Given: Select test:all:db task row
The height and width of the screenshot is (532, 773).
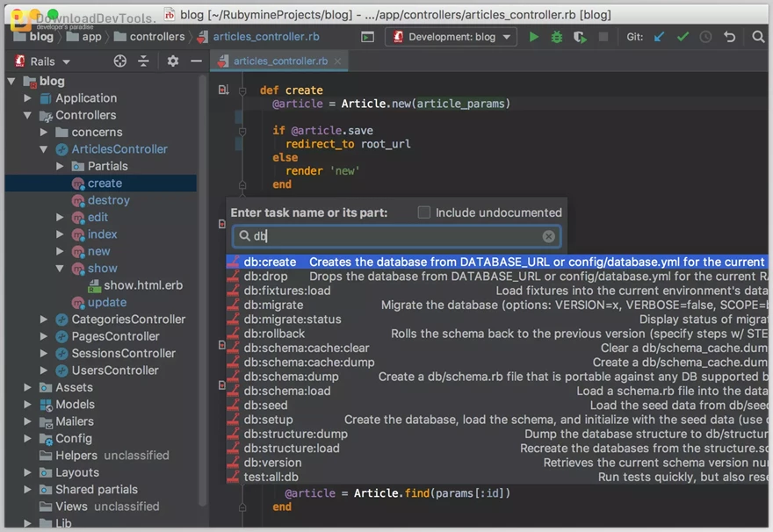Looking at the screenshot, I should 497,477.
